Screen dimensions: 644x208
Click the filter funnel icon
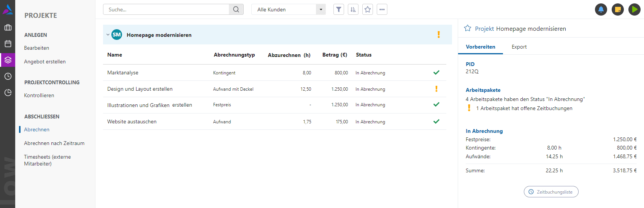click(x=338, y=9)
